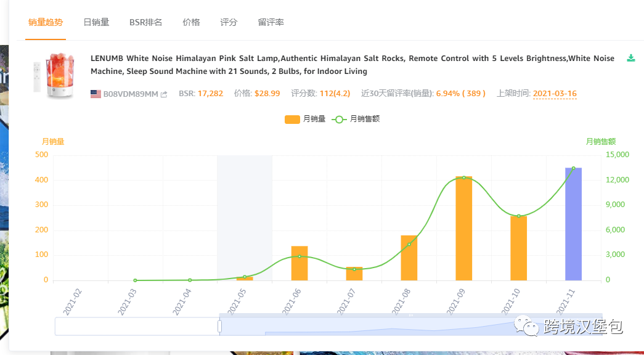This screenshot has width=644, height=355.
Task: Switch to the 销量趋势 tab
Action: click(x=46, y=22)
